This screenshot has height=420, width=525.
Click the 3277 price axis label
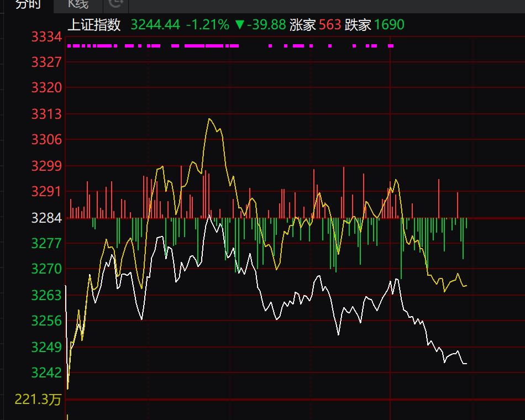pos(46,243)
